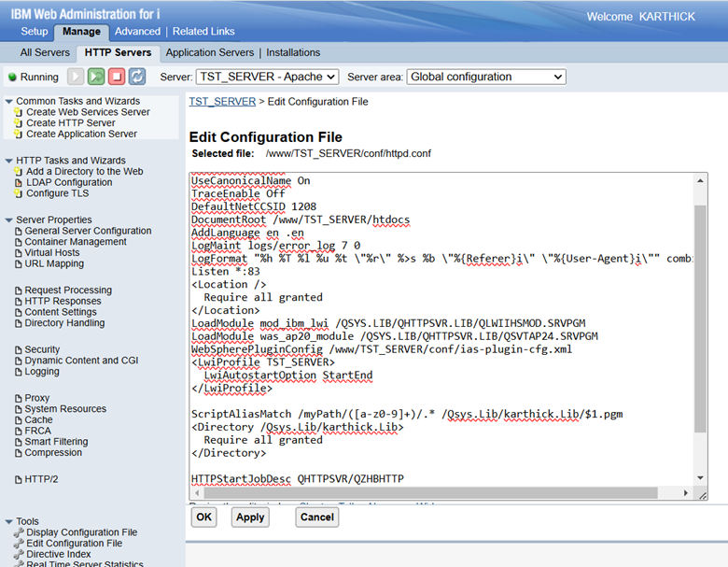Click inside the configuration file text area
Image resolution: width=728 pixels, height=567 pixels.
click(441, 330)
